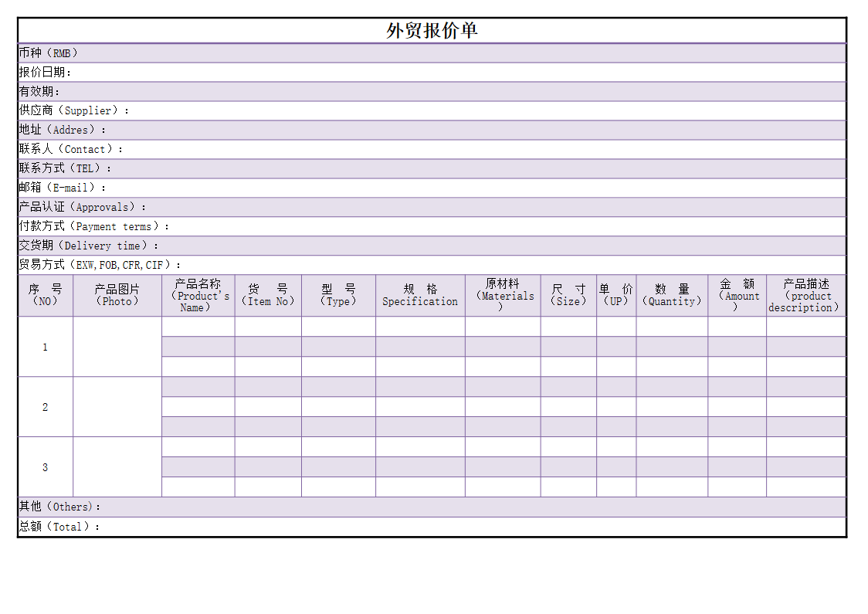Viewport: 868px width, 614px height.
Task: Click the 单价（UP） column header
Action: pos(616,296)
